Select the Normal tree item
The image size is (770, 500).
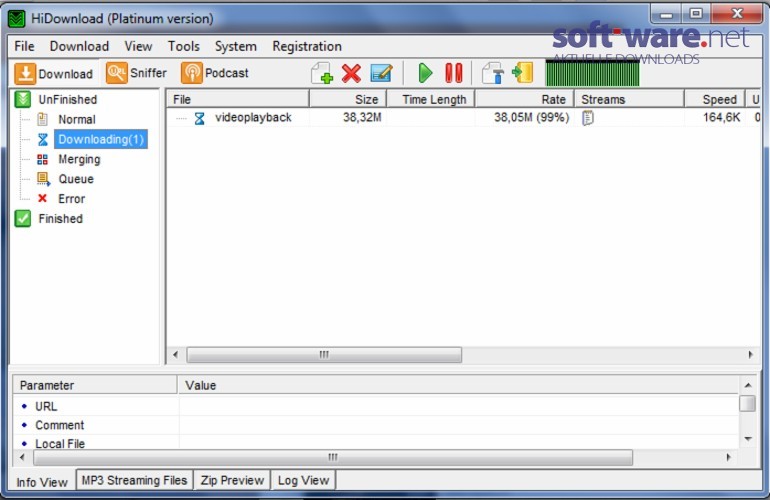click(x=77, y=119)
